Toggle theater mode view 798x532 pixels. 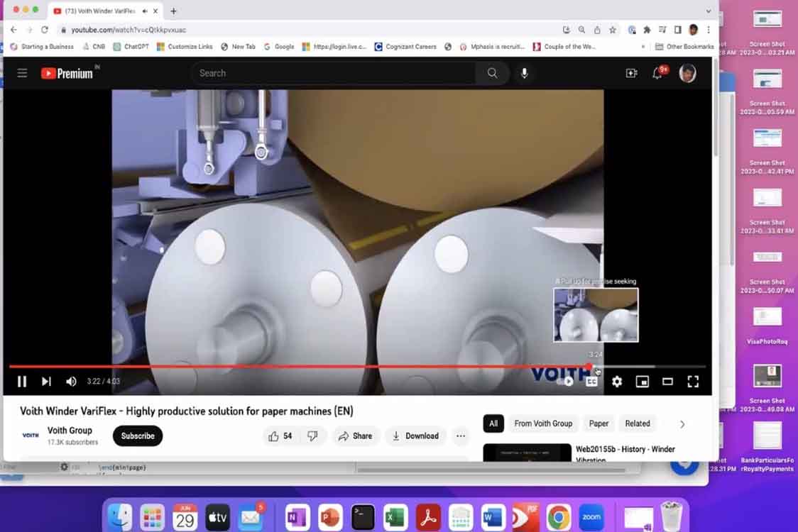pyautogui.click(x=667, y=382)
